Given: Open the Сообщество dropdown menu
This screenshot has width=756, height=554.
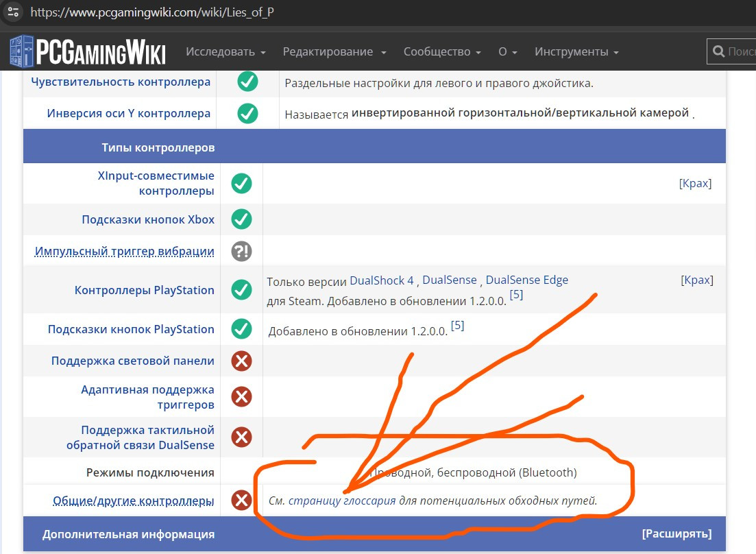Looking at the screenshot, I should [x=442, y=52].
